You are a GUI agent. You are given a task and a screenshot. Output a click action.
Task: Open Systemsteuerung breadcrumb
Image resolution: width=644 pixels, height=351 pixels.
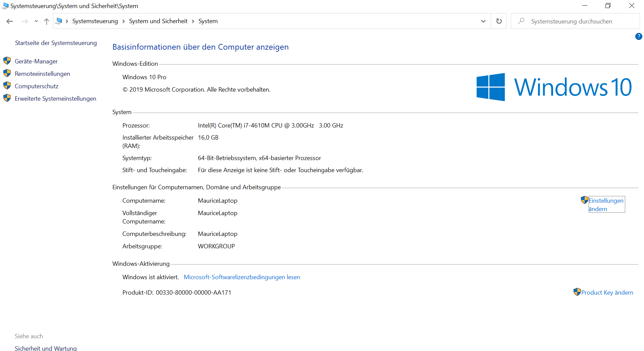click(x=95, y=21)
